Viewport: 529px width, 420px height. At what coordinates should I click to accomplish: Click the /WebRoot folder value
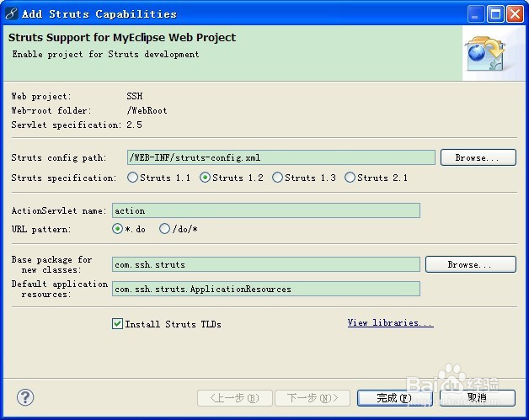147,110
